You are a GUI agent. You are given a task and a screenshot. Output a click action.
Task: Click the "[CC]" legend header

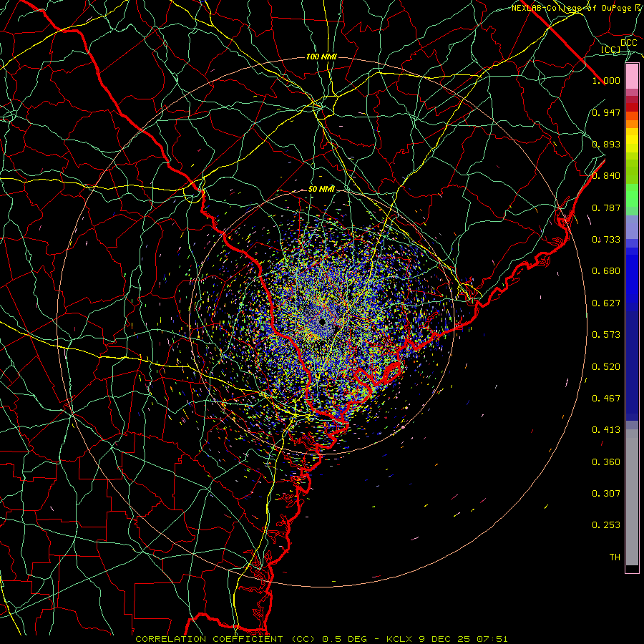click(x=610, y=49)
